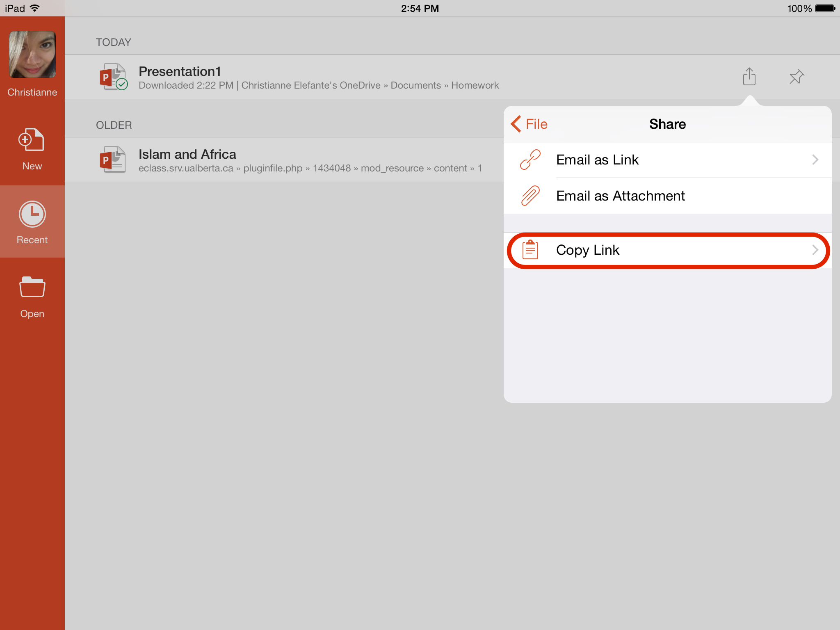Viewport: 840px width, 630px height.
Task: Open the Recent files tab
Action: 32,222
